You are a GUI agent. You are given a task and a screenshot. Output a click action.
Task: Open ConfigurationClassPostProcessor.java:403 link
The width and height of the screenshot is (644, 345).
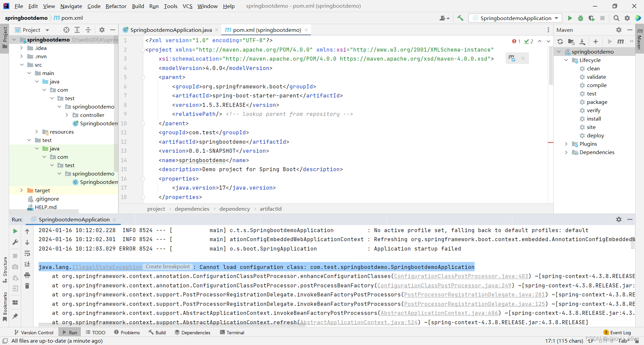461,276
